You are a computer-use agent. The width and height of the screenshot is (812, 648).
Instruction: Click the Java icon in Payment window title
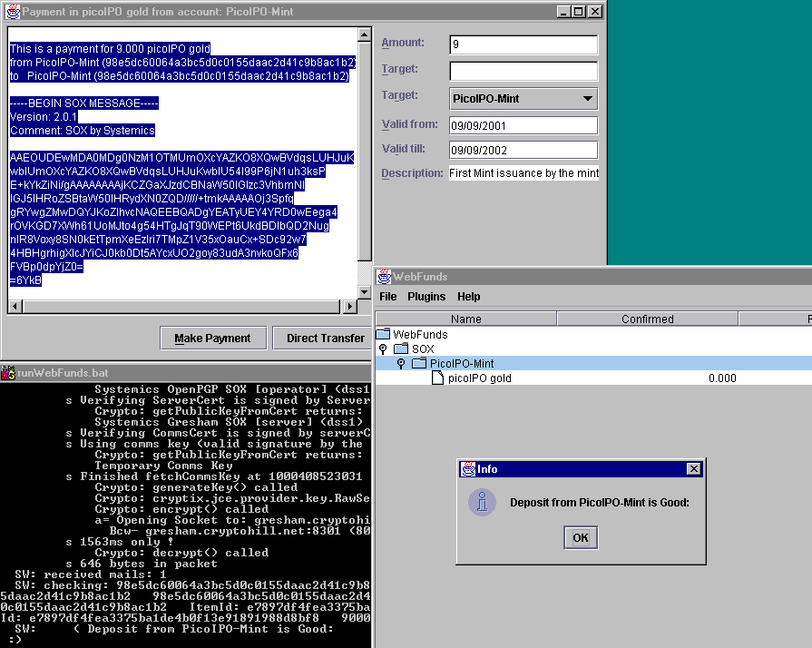click(13, 12)
